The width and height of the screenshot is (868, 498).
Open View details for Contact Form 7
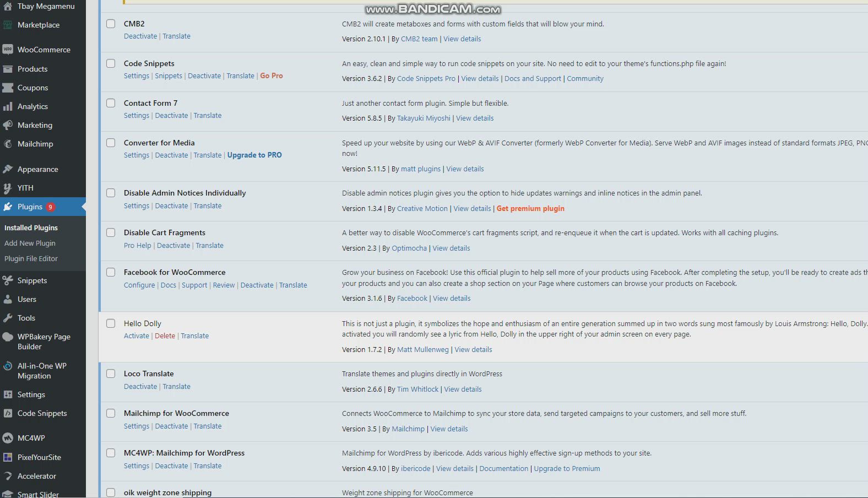(474, 118)
